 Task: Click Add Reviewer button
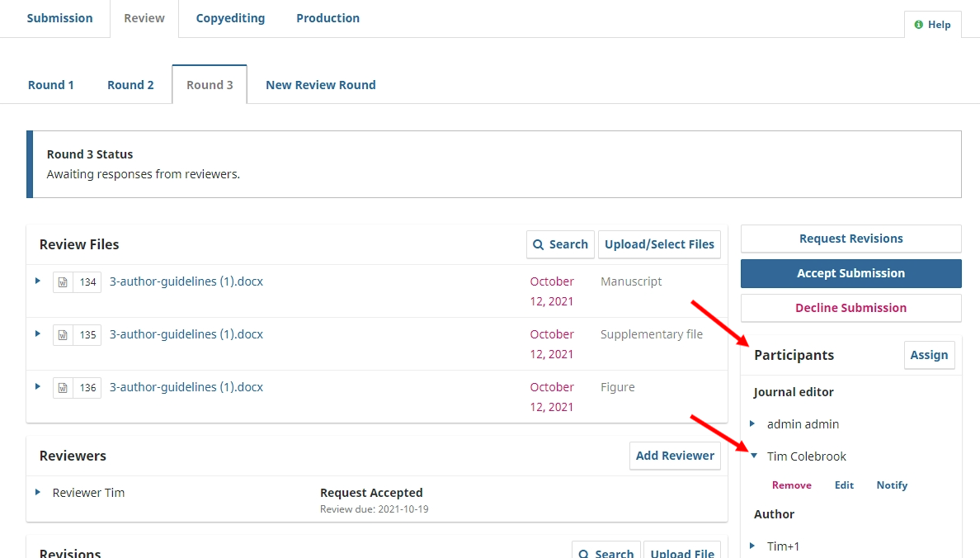(x=675, y=456)
